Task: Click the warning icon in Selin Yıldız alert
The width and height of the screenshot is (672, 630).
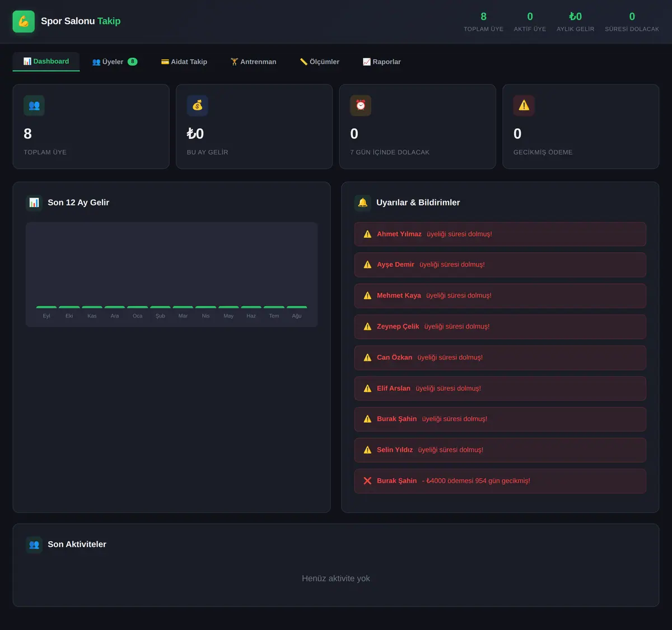Action: tap(367, 450)
